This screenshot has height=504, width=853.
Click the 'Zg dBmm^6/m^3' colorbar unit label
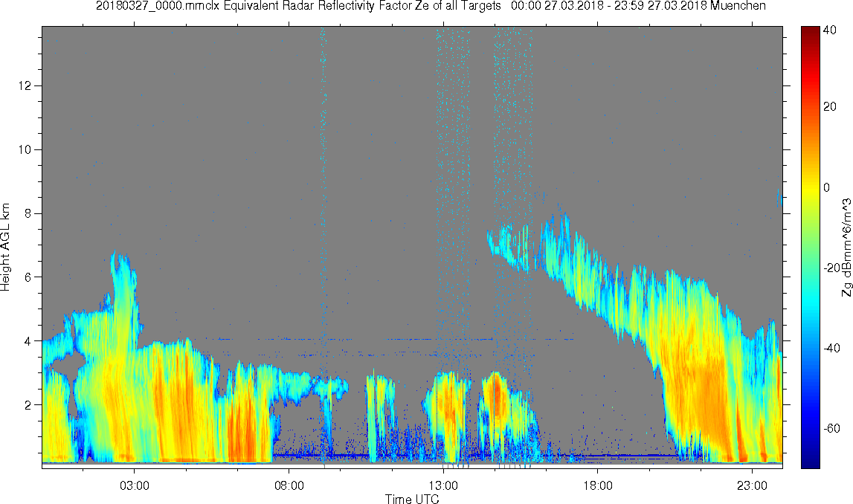pos(846,248)
